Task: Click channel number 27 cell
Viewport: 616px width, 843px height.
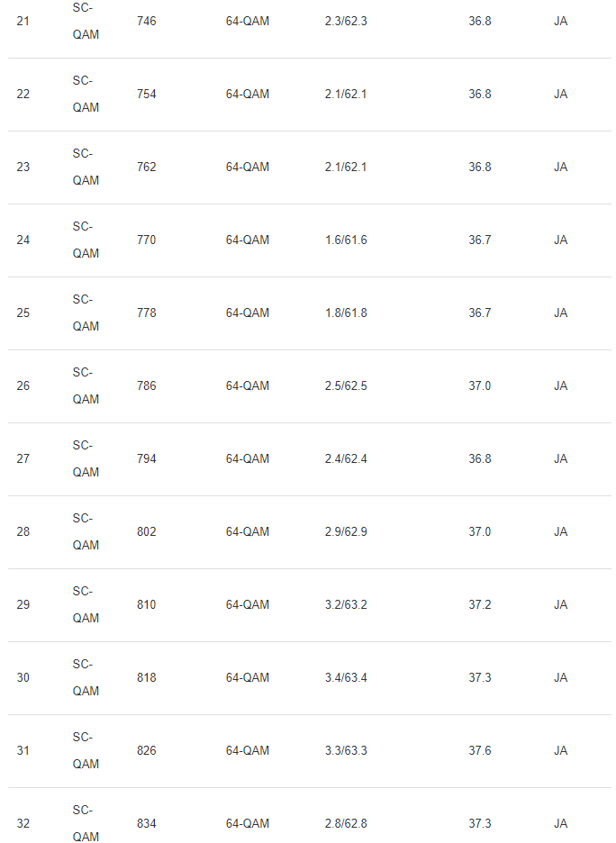Action: 23,458
